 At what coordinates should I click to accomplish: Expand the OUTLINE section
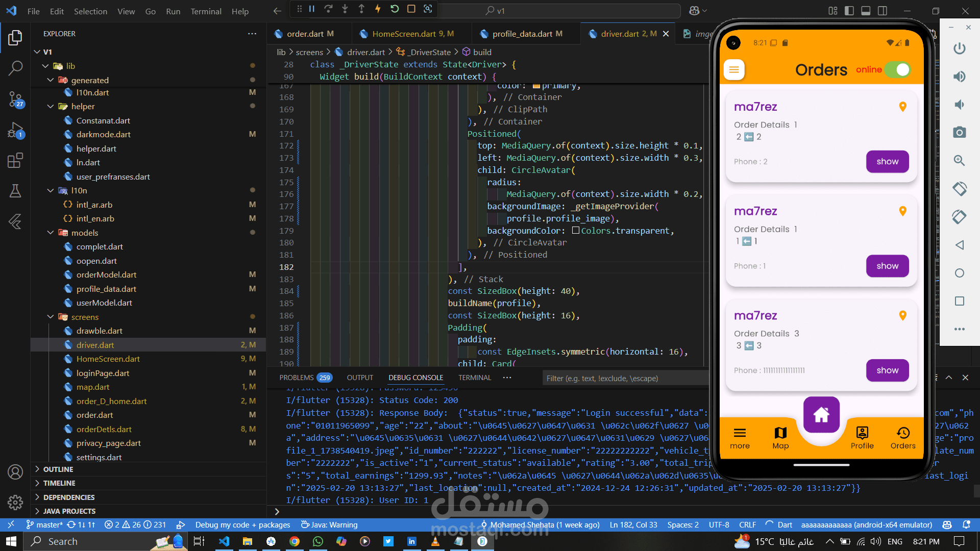tap(58, 469)
